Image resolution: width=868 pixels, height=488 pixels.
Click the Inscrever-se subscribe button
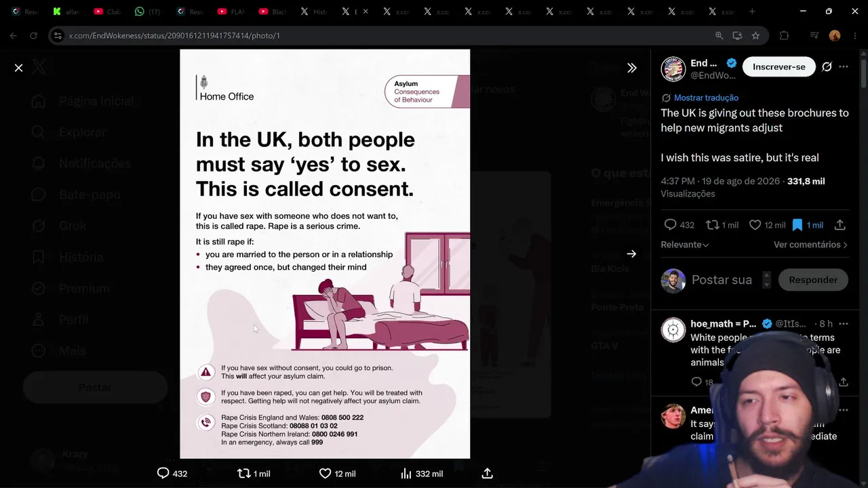click(x=779, y=66)
